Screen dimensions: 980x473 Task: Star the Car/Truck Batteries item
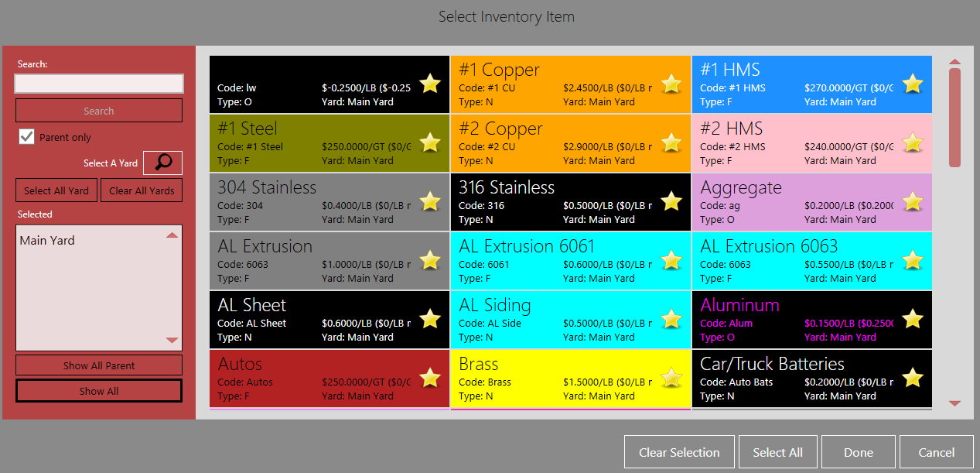[913, 378]
